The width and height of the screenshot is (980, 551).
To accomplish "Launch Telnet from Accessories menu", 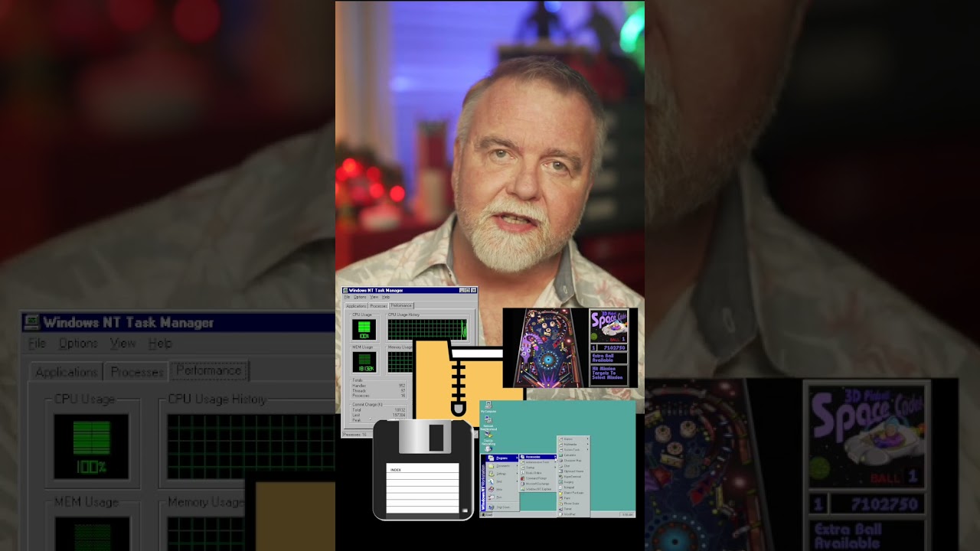I will pyautogui.click(x=573, y=509).
